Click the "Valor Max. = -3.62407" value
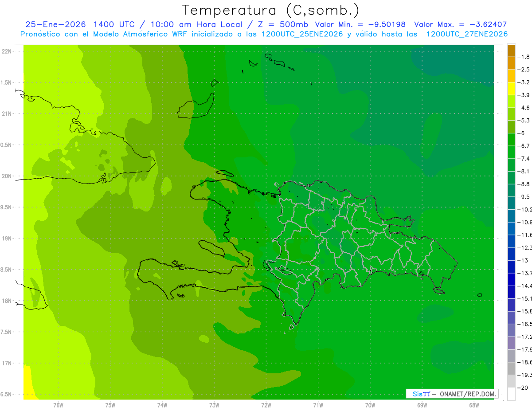The image size is (532, 411). pyautogui.click(x=460, y=24)
